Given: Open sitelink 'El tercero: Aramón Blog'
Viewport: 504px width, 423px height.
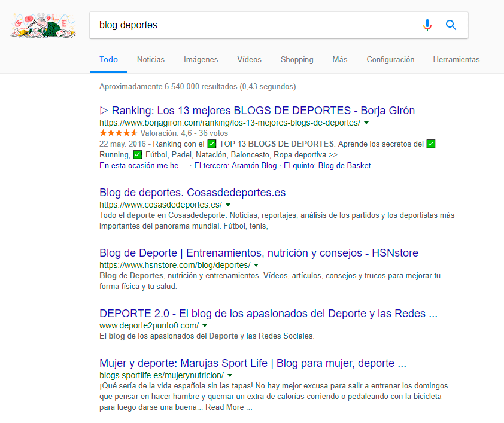Looking at the screenshot, I should [235, 165].
